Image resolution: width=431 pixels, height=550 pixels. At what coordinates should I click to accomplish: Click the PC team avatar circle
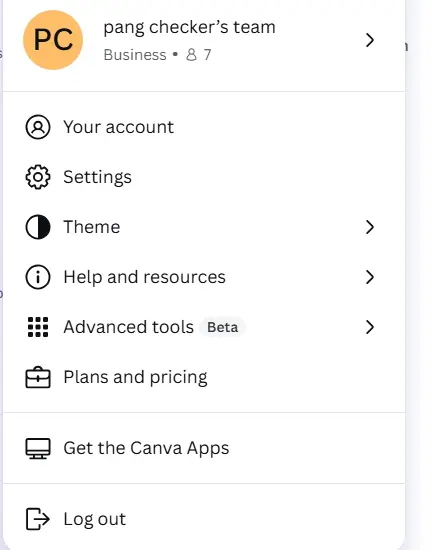pyautogui.click(x=53, y=40)
